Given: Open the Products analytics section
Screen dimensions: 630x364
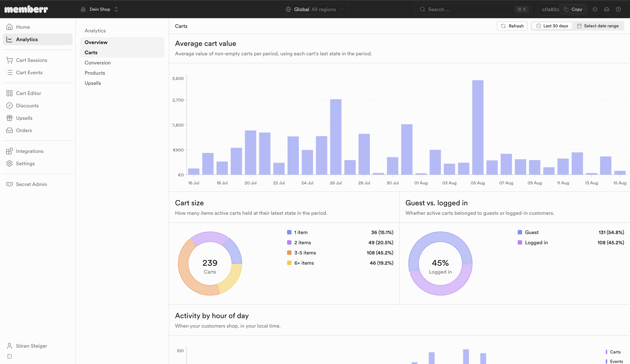Looking at the screenshot, I should click(x=95, y=73).
